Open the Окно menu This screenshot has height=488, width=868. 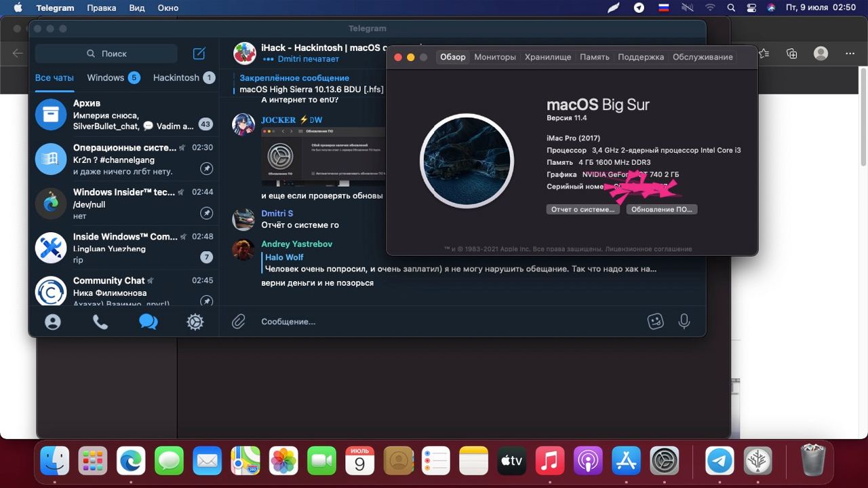click(x=168, y=7)
